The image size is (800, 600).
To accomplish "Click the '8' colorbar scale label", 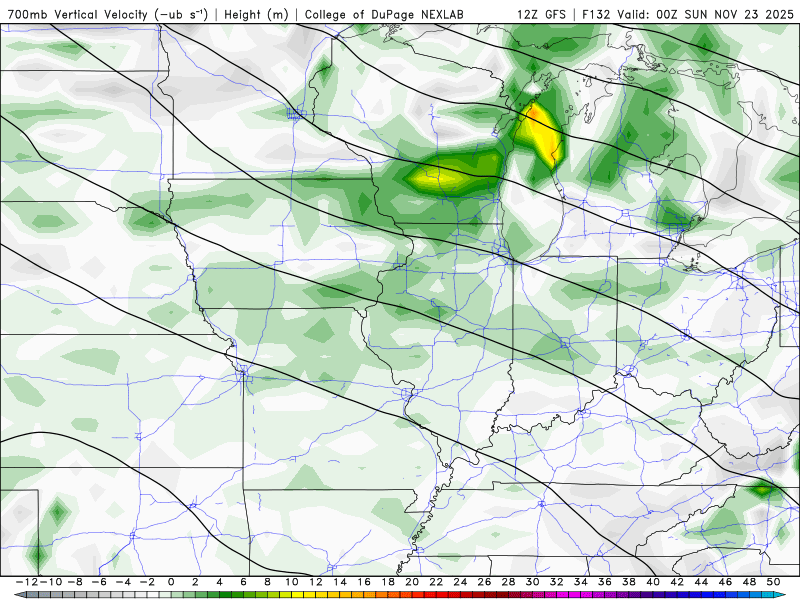I will 267,582.
